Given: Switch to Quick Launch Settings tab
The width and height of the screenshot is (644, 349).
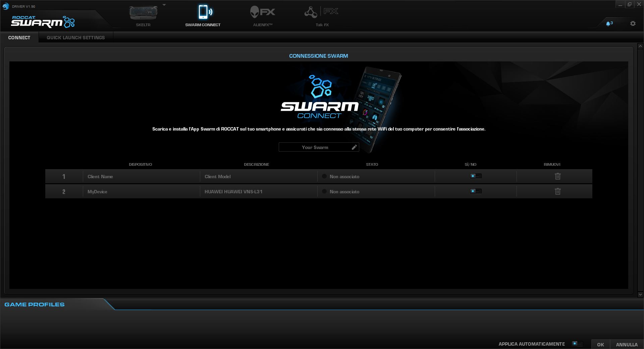Looking at the screenshot, I should pos(75,38).
